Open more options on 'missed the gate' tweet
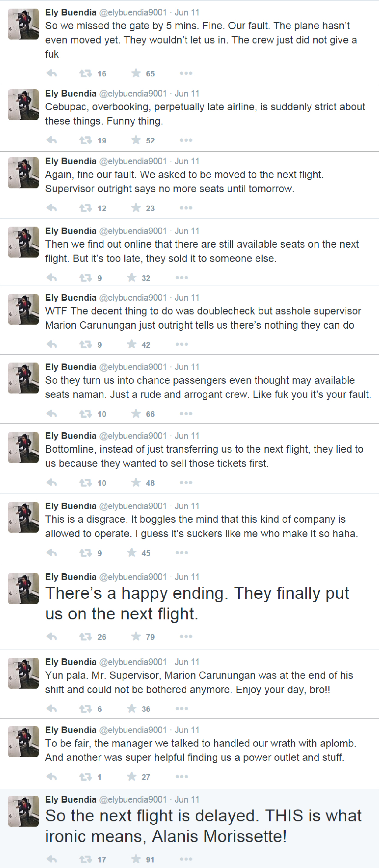 coord(186,73)
